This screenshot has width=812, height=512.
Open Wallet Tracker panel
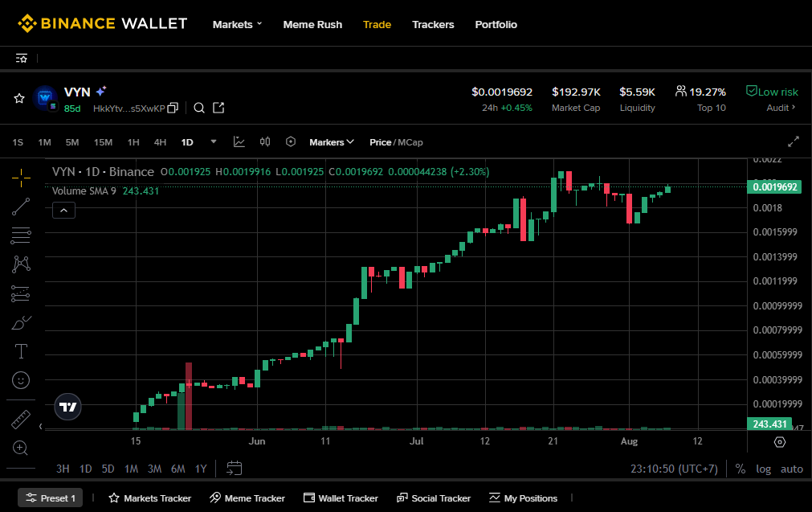(341, 498)
